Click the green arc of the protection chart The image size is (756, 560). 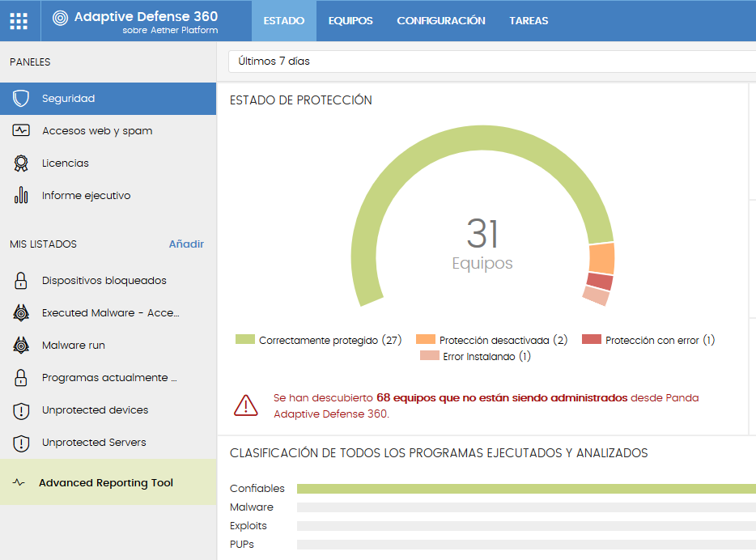point(482,139)
